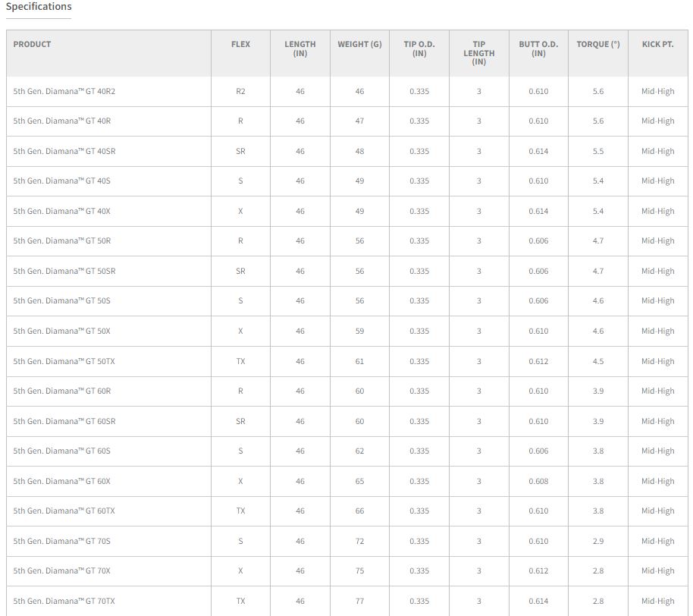The image size is (693, 616).
Task: Click the PRODUCT column header
Action: [x=32, y=44]
